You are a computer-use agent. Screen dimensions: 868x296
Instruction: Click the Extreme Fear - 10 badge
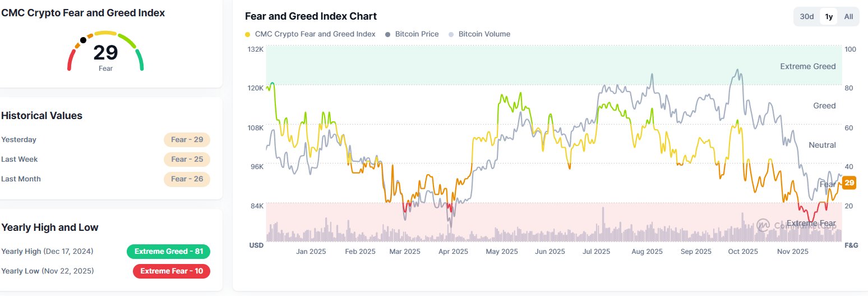pos(171,271)
